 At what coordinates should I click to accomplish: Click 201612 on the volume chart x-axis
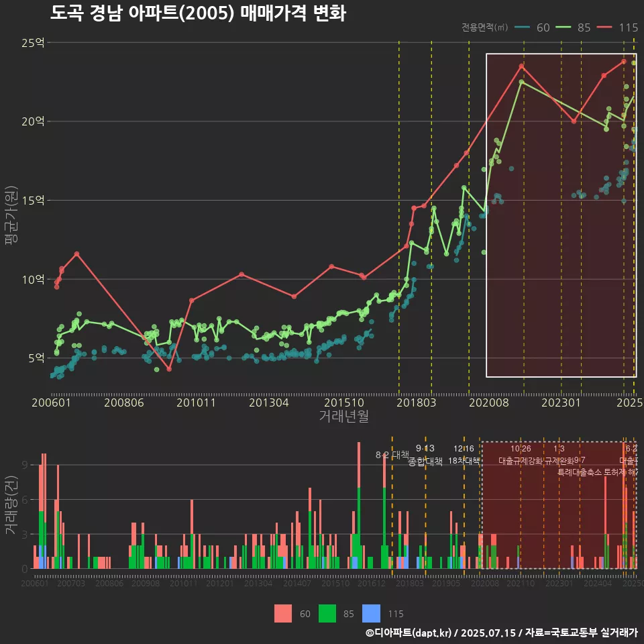click(x=371, y=583)
